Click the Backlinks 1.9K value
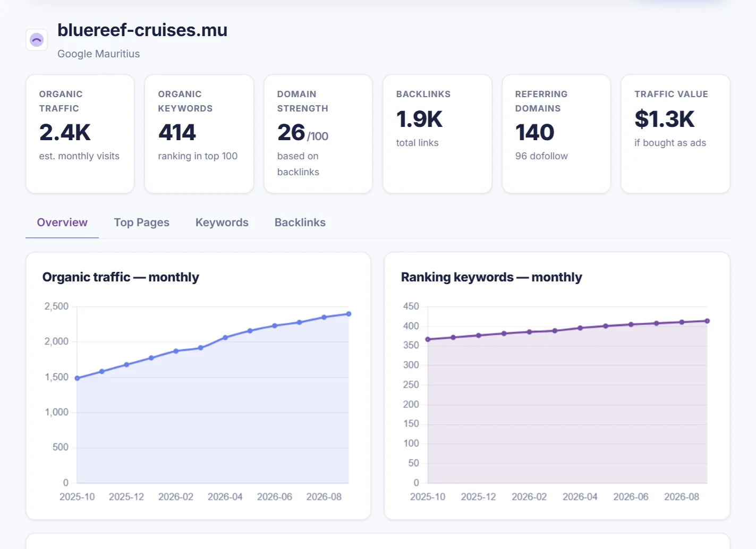The width and height of the screenshot is (756, 549). pos(419,119)
